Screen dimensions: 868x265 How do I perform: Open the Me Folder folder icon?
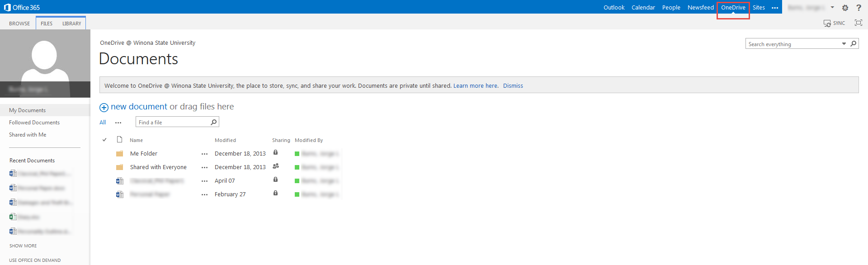120,154
